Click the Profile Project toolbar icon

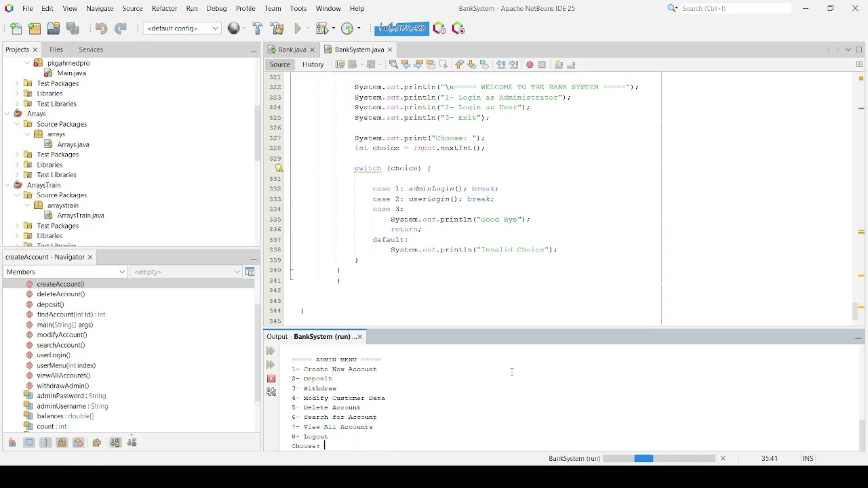[x=347, y=28]
